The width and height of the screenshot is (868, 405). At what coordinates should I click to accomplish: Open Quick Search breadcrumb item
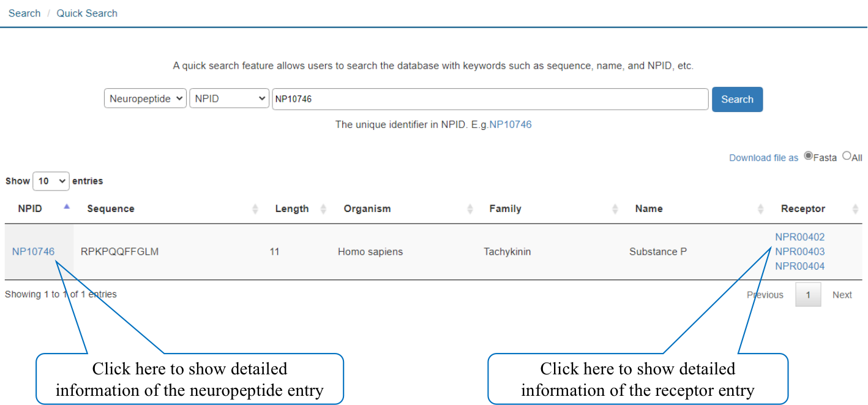click(x=87, y=13)
